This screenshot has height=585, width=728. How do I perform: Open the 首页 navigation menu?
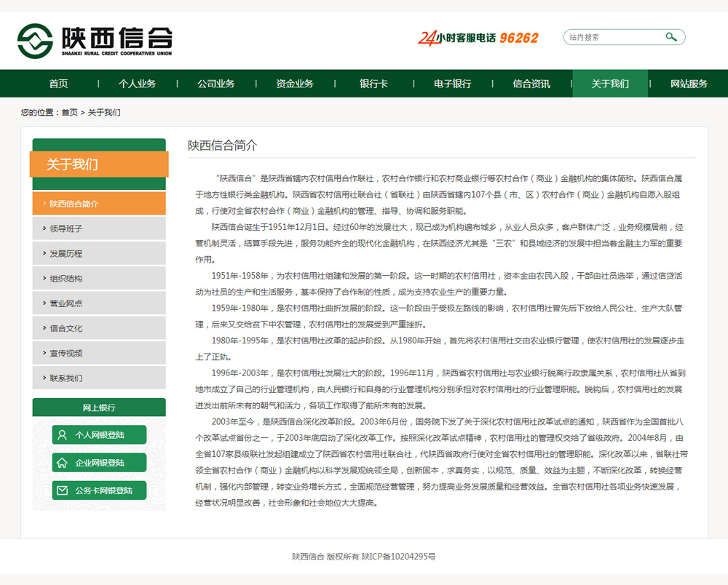tap(58, 84)
